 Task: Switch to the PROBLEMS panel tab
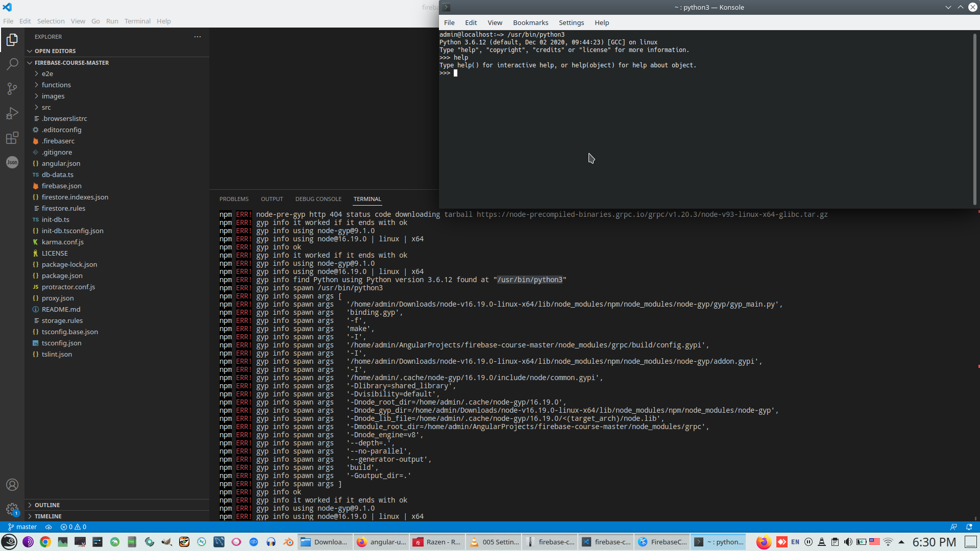[234, 199]
